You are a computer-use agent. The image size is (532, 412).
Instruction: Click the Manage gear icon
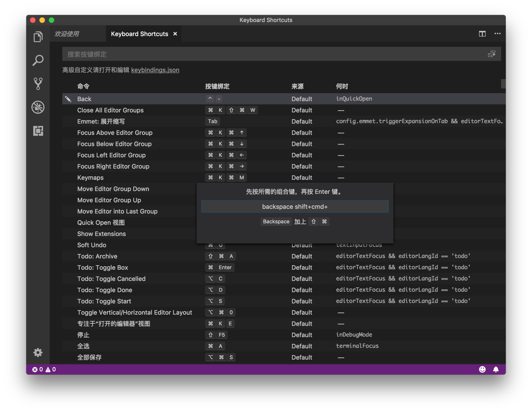tap(38, 352)
